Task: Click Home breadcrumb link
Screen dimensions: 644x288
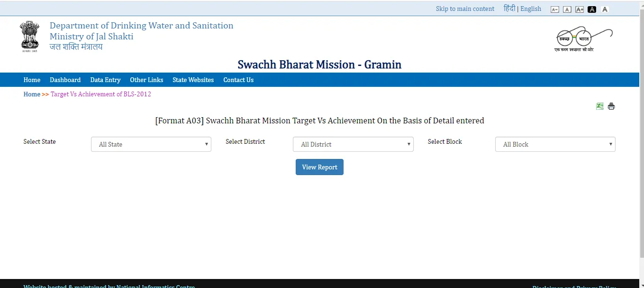Action: point(32,94)
